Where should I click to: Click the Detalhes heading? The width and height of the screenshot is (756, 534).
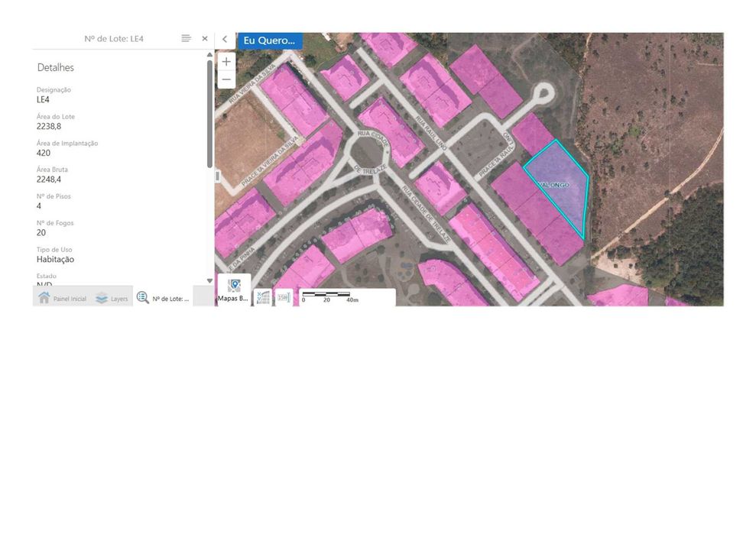[56, 67]
